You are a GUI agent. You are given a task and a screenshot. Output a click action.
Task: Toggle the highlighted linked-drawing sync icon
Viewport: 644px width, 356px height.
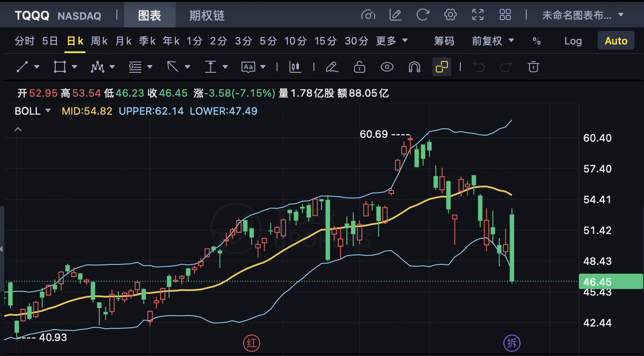pyautogui.click(x=442, y=67)
